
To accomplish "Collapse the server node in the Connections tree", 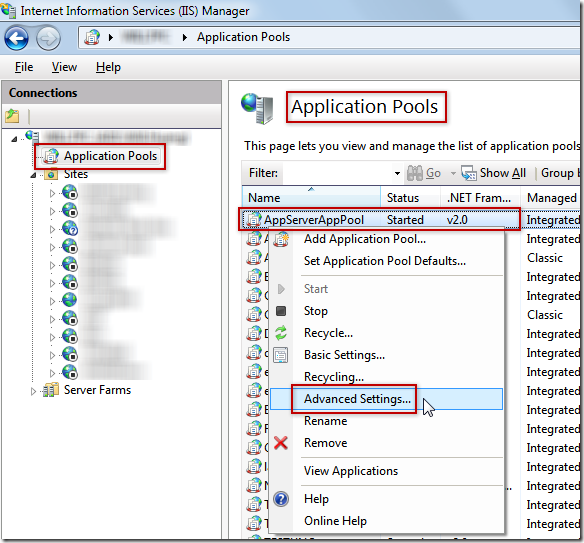I will pyautogui.click(x=14, y=139).
